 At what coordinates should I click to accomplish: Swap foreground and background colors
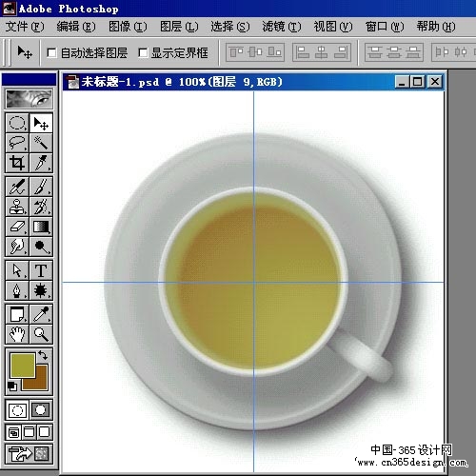(43, 355)
